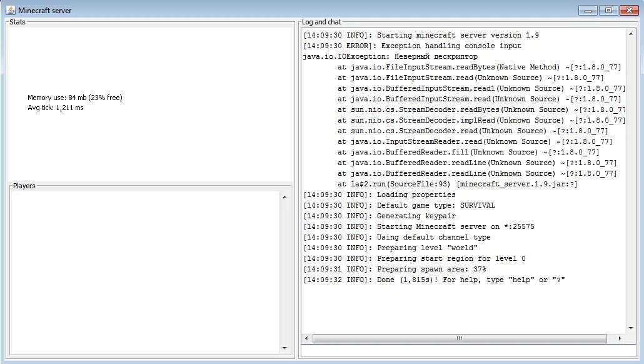This screenshot has height=364, width=644.
Task: Click the 'Done (1,815s)!' log line
Action: (x=434, y=280)
